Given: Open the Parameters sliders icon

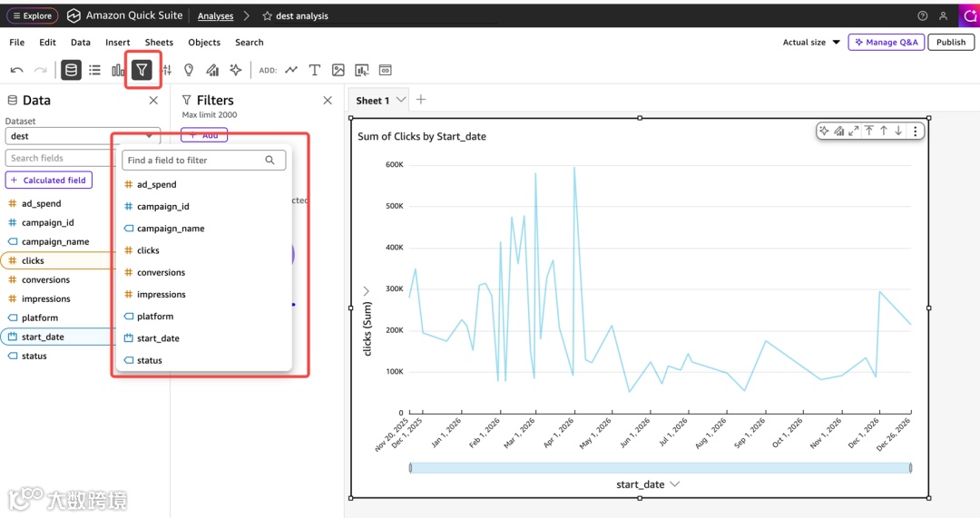Looking at the screenshot, I should (x=166, y=70).
